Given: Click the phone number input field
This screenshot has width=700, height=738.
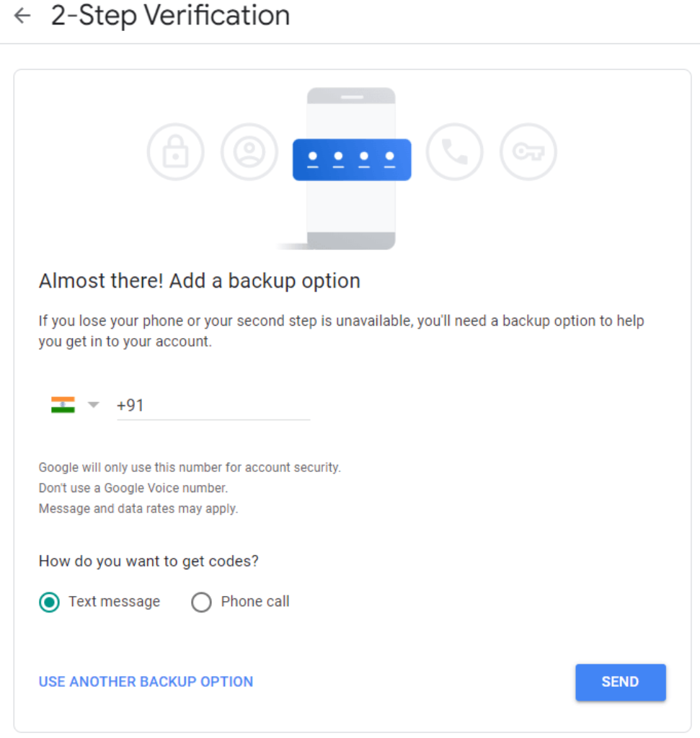Looking at the screenshot, I should pos(216,405).
